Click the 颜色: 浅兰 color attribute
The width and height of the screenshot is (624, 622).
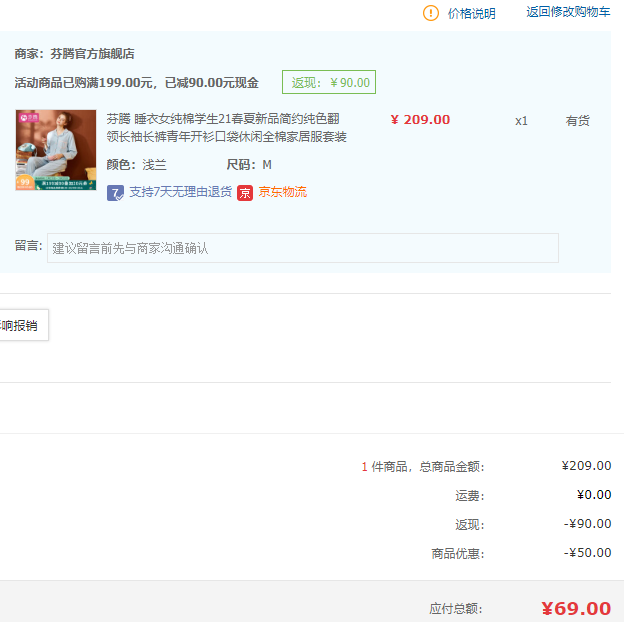click(136, 165)
